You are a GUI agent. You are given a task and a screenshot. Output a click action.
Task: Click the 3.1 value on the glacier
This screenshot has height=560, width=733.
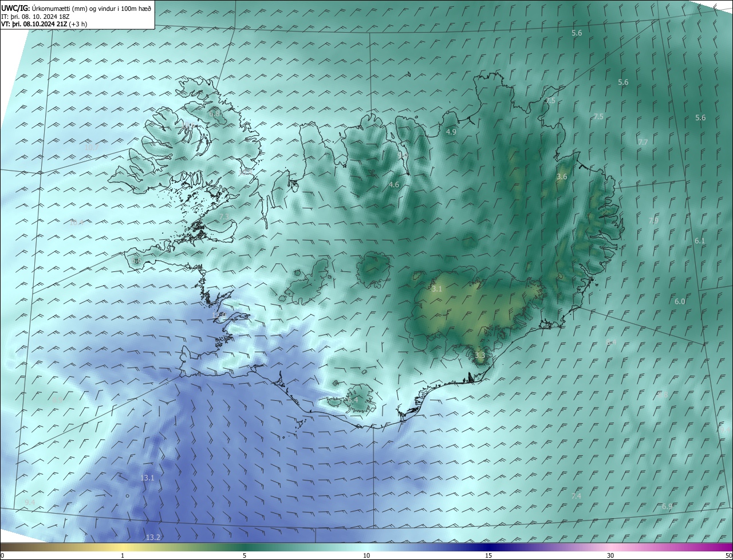click(x=437, y=289)
